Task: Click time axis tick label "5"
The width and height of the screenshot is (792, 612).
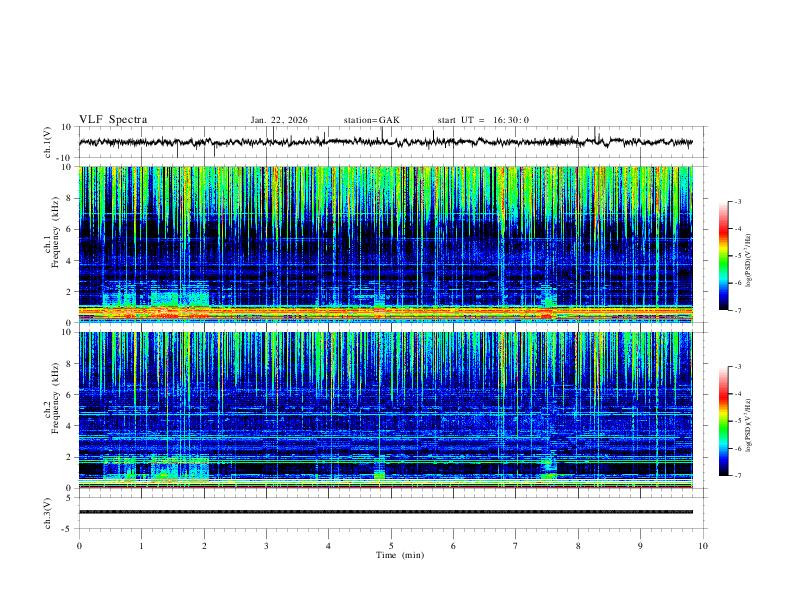Action: point(391,546)
